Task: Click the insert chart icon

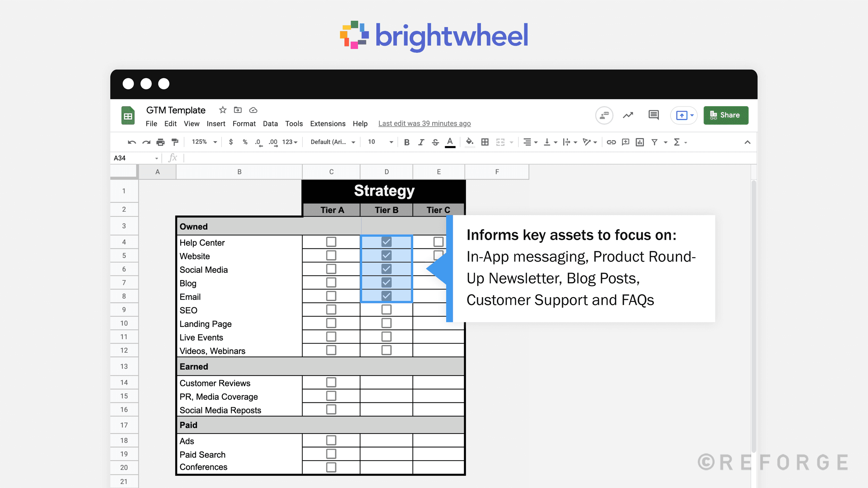Action: [640, 142]
